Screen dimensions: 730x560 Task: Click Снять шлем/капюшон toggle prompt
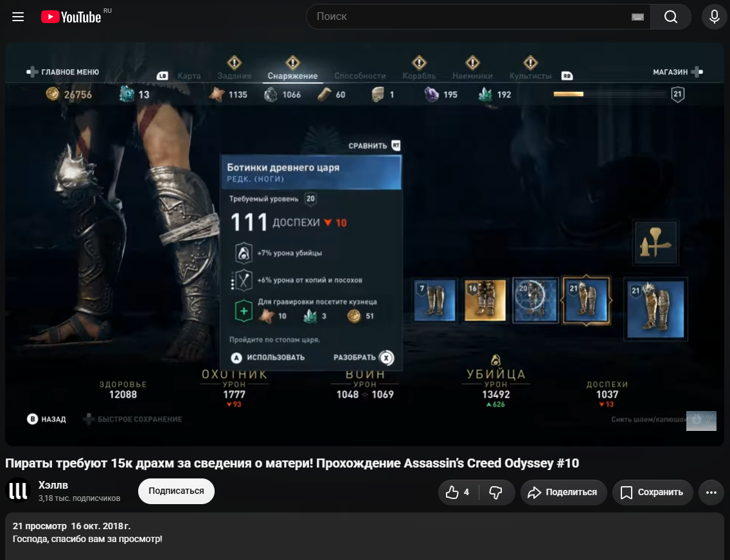point(649,419)
